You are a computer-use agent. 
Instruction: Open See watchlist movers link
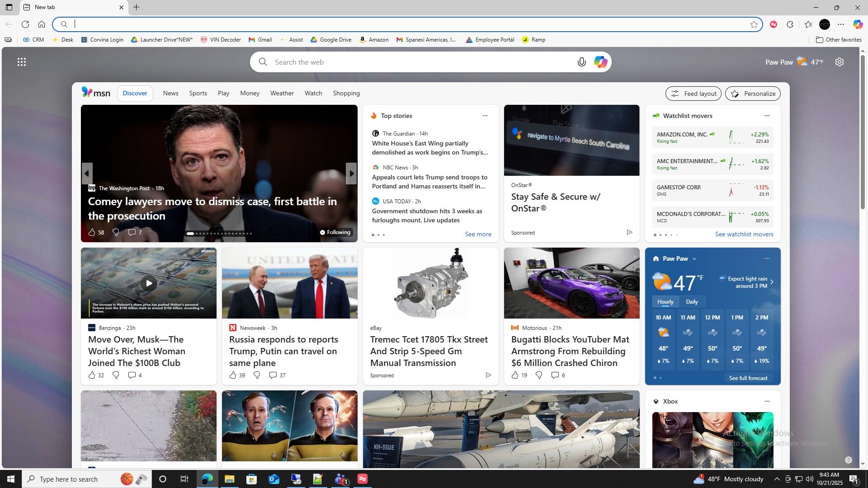[744, 234]
